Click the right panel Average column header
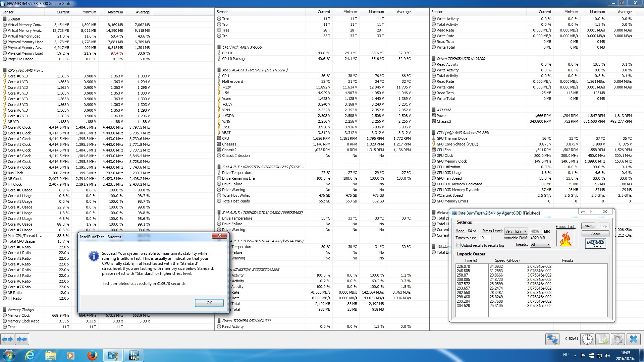The height and width of the screenshot is (362, 644). (x=621, y=12)
